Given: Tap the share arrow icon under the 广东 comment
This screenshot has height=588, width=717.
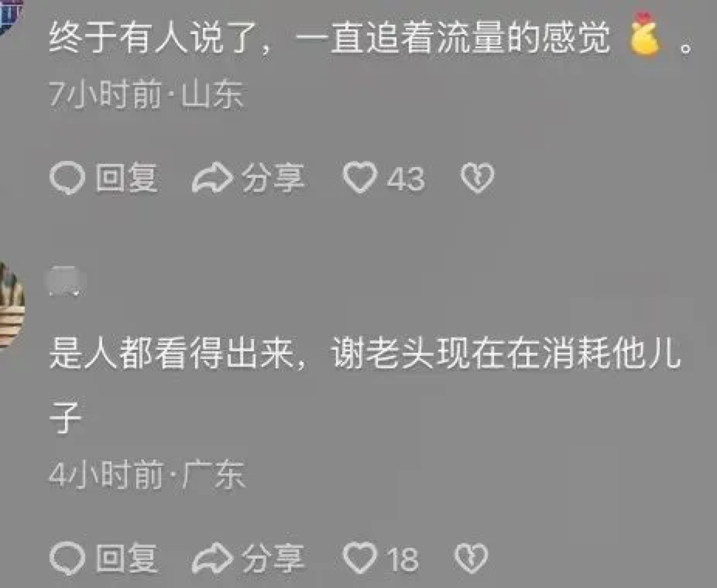Looking at the screenshot, I should point(212,559).
